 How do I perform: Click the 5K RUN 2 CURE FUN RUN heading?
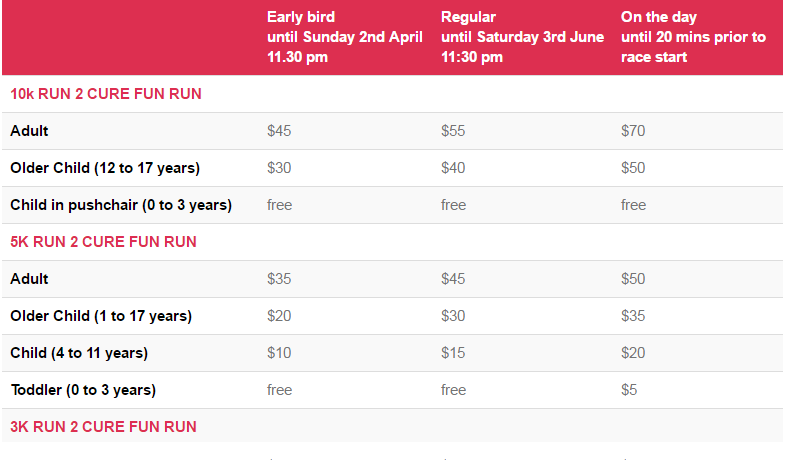(x=103, y=242)
